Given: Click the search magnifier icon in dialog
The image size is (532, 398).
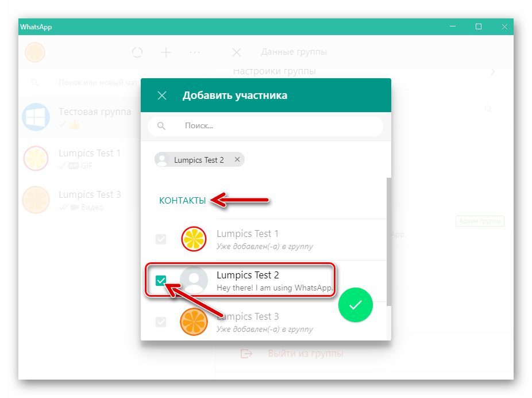Looking at the screenshot, I should click(x=161, y=126).
